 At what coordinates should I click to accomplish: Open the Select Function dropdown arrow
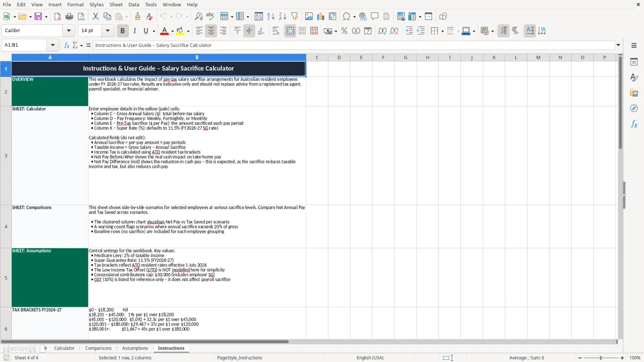pos(82,45)
